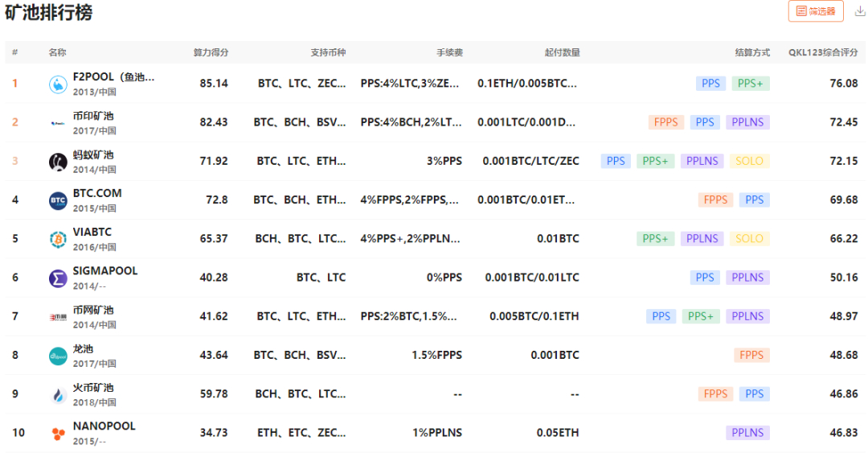Click the 蚂蚁矿池 ant logo icon

click(58, 162)
